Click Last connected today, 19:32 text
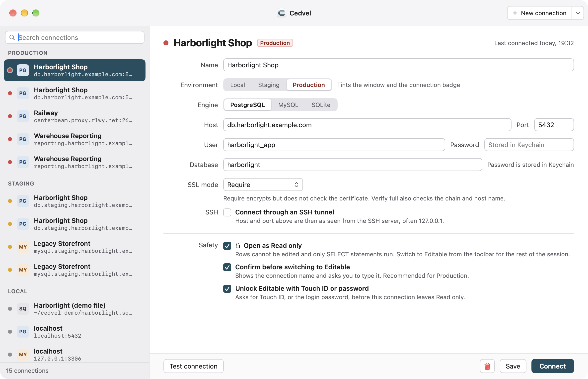588x379 pixels. click(x=534, y=43)
